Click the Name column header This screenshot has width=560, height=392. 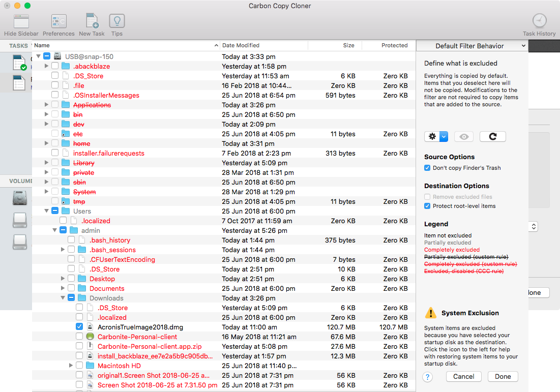click(x=42, y=45)
